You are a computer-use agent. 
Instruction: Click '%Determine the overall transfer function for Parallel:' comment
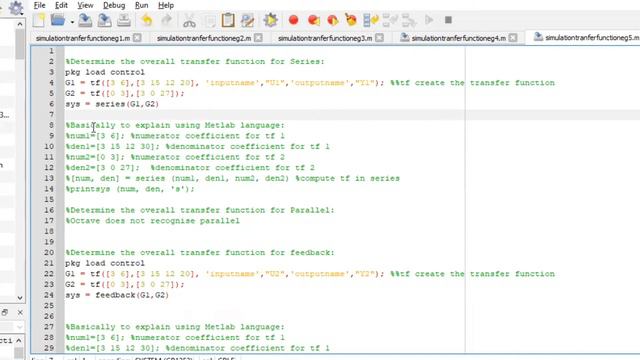pyautogui.click(x=200, y=210)
